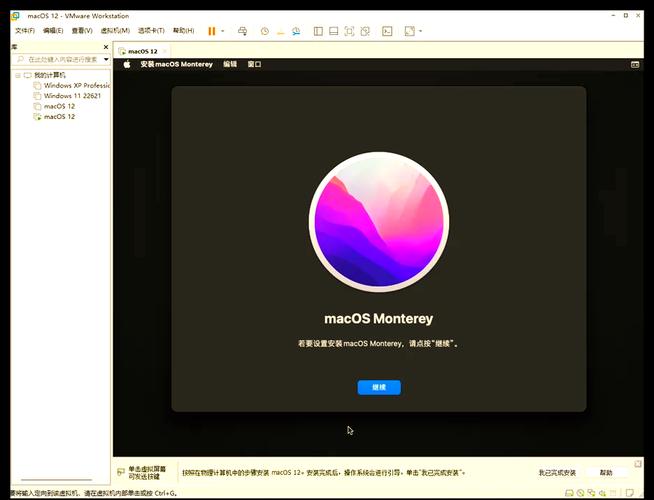Open the guest 编辑 menu
The height and width of the screenshot is (500, 654).
[x=230, y=64]
